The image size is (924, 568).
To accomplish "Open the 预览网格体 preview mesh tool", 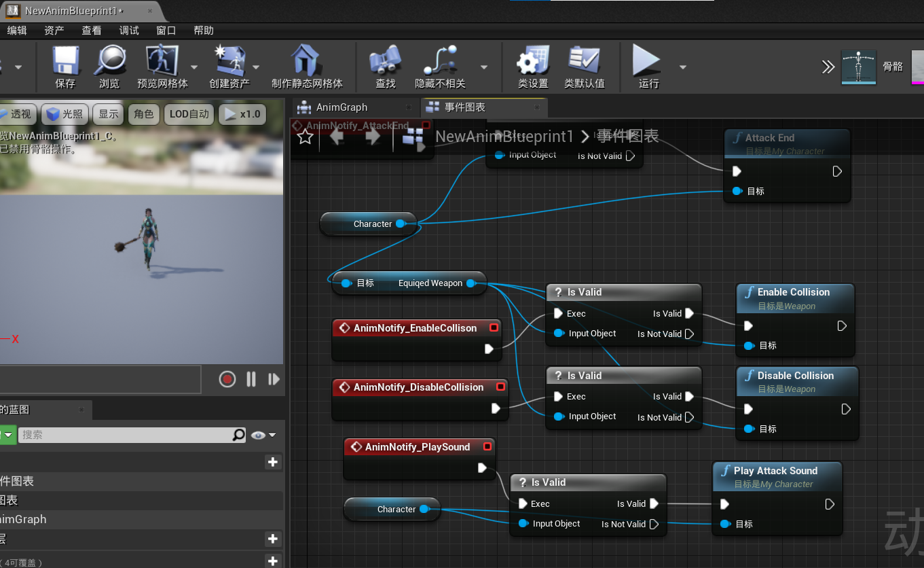I will point(162,67).
